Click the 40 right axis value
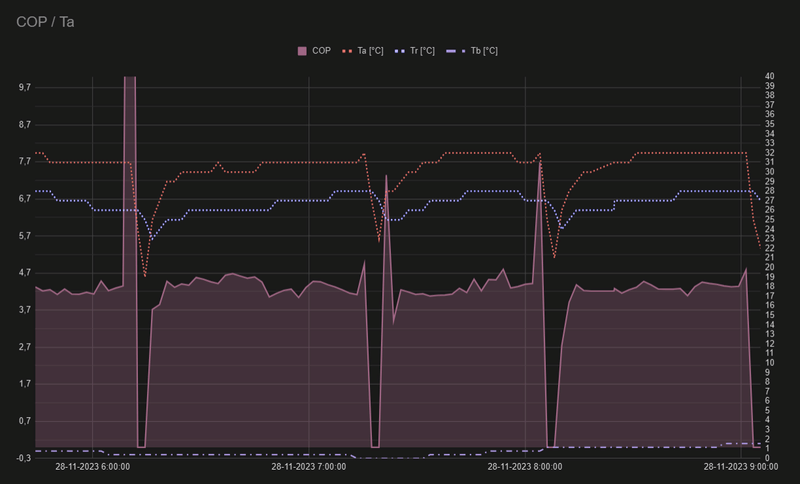This screenshot has height=484, width=800. click(769, 77)
